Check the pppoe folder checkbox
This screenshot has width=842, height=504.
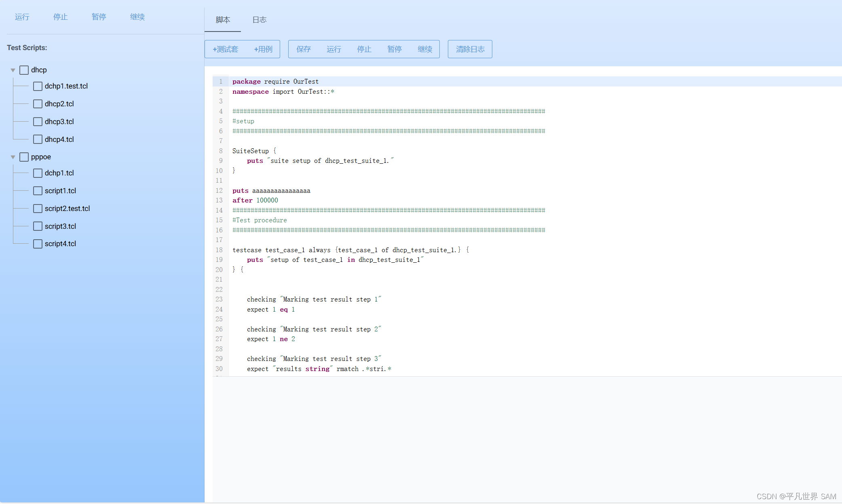tap(24, 157)
